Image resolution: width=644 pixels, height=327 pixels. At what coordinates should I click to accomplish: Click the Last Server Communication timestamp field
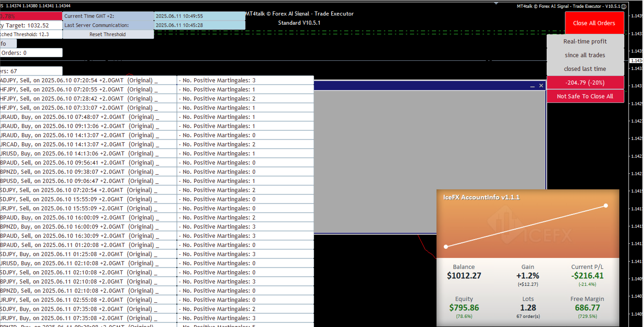pyautogui.click(x=199, y=25)
